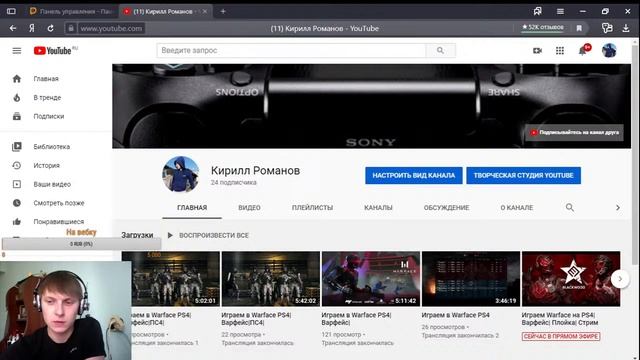Open the video thumbnail lasting 5:02:01
Screen dimensions: 640x360
[171, 279]
